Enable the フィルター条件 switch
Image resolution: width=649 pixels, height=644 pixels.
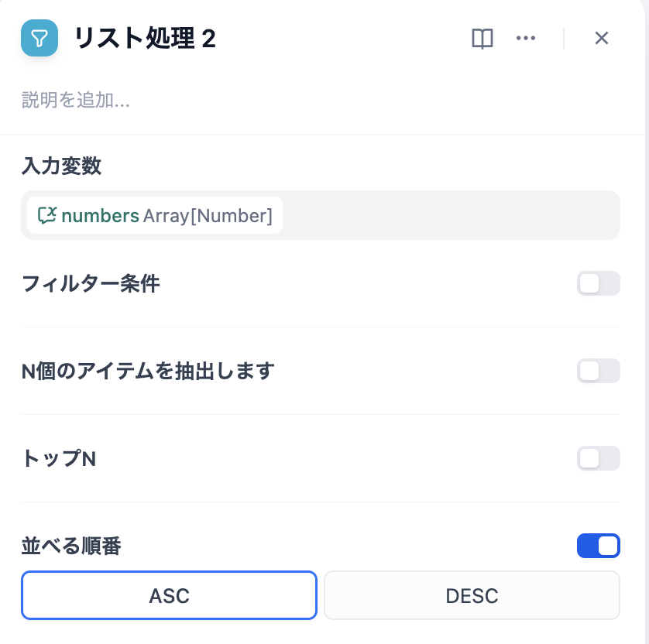point(598,283)
